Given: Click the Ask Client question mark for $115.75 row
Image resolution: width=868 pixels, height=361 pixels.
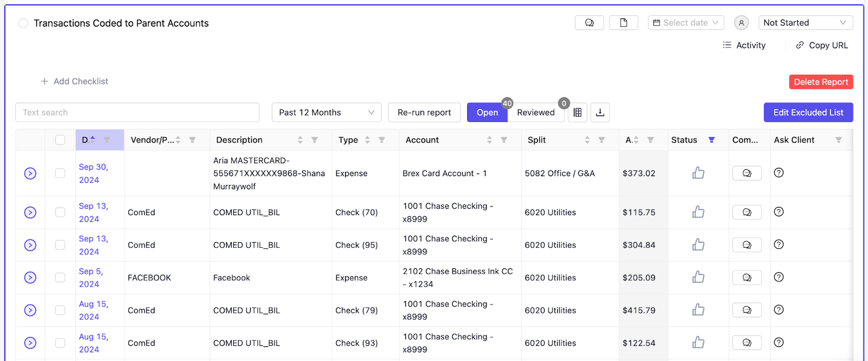Looking at the screenshot, I should click(x=778, y=212).
